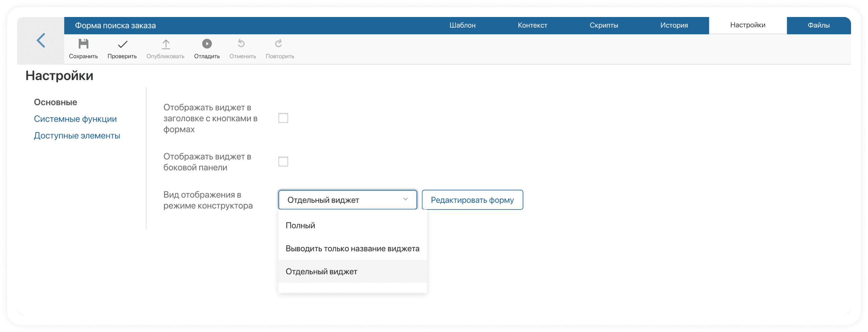Viewport: 868px width, 332px height.
Task: Click the Редактировать форму button
Action: 472,200
